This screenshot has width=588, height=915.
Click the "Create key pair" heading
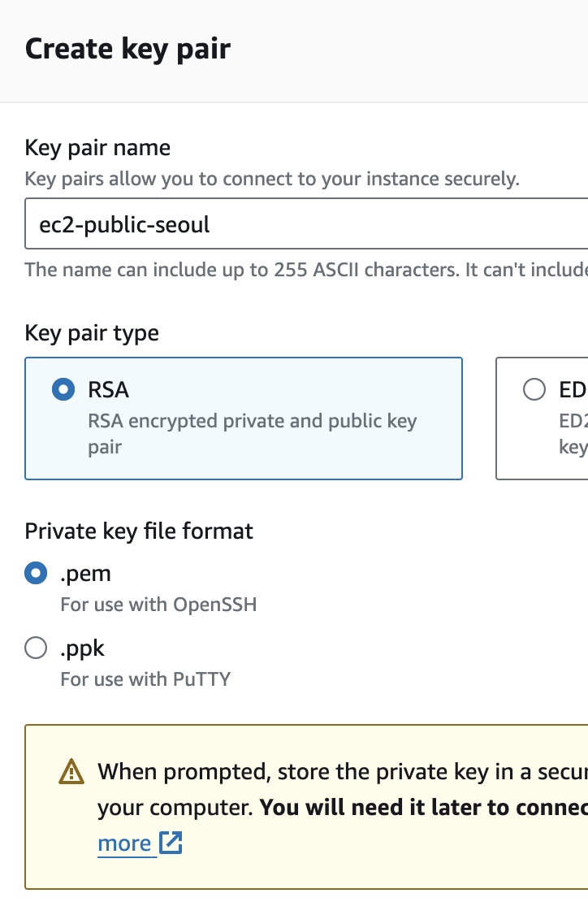(x=128, y=49)
